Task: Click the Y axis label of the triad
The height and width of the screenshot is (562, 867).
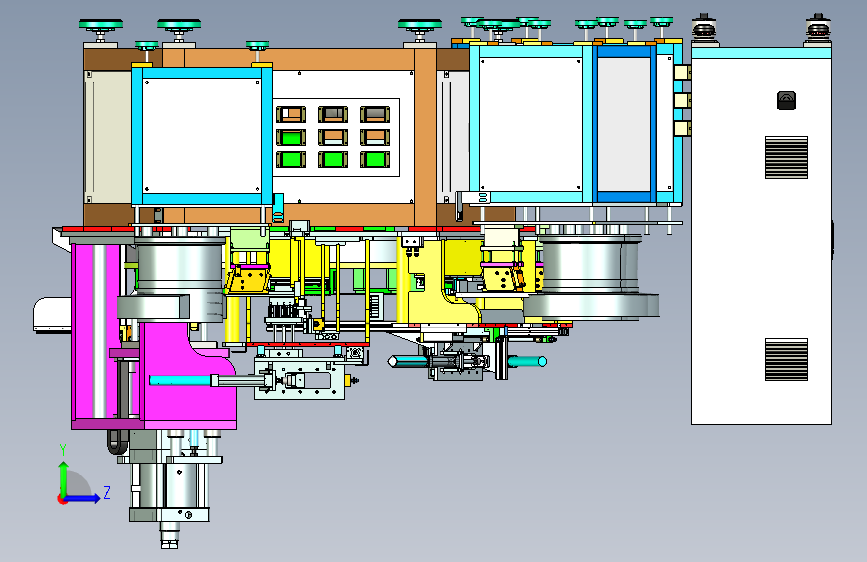Action: click(63, 450)
